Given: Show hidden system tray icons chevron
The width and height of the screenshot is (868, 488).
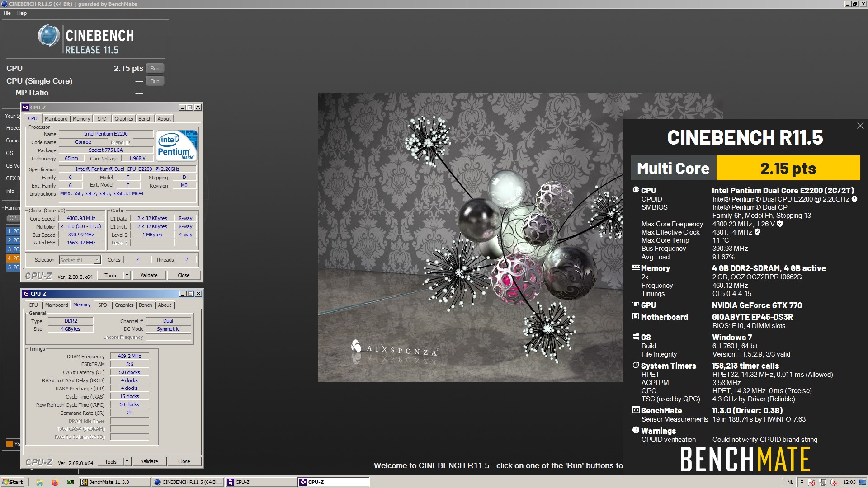Looking at the screenshot, I should (x=802, y=482).
